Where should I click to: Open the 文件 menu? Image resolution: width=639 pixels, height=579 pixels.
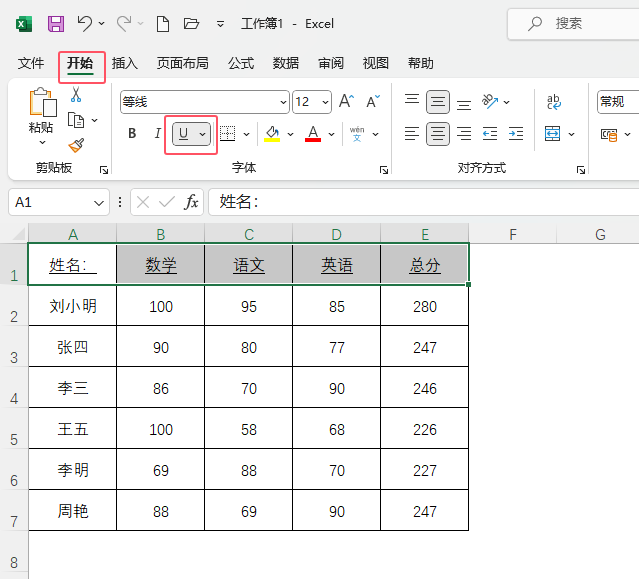point(31,63)
